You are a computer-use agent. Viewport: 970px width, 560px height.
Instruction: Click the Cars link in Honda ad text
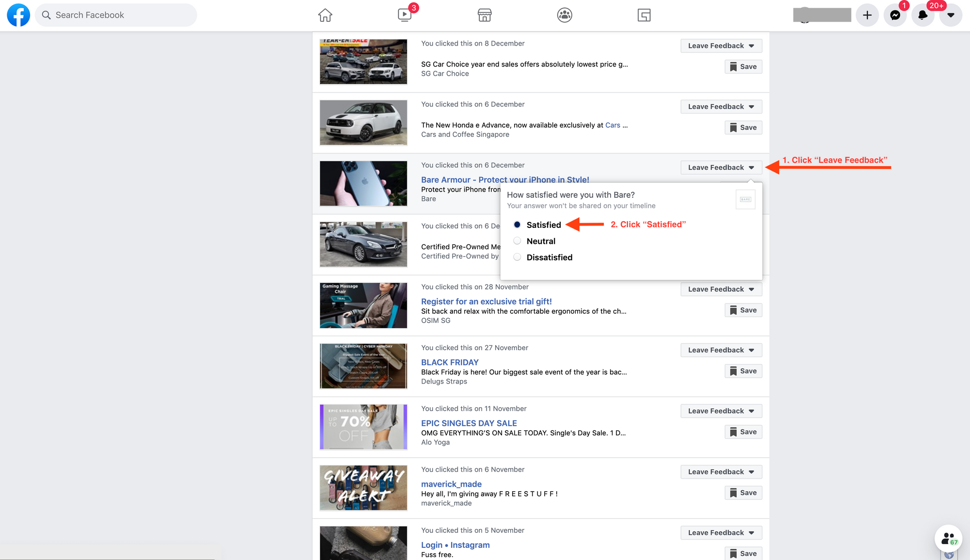click(613, 125)
